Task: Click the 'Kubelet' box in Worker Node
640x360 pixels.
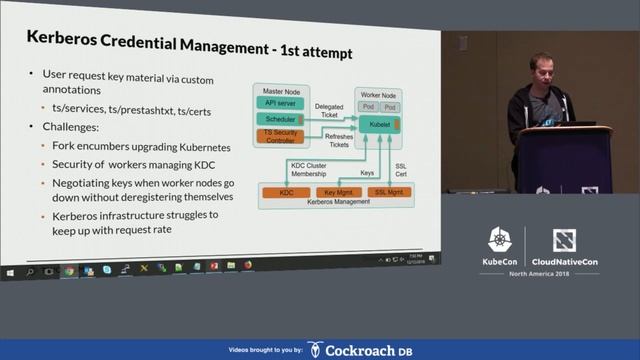Action: pos(379,124)
